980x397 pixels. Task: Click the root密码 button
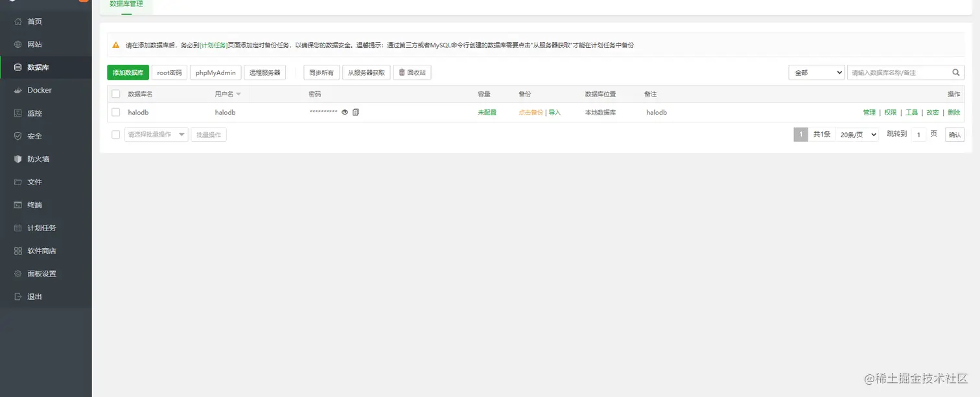point(170,73)
